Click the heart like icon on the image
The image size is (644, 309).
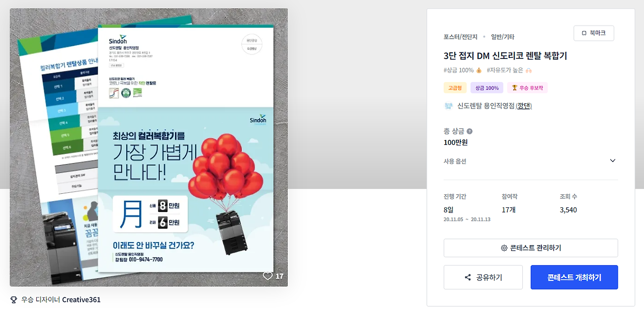(268, 276)
